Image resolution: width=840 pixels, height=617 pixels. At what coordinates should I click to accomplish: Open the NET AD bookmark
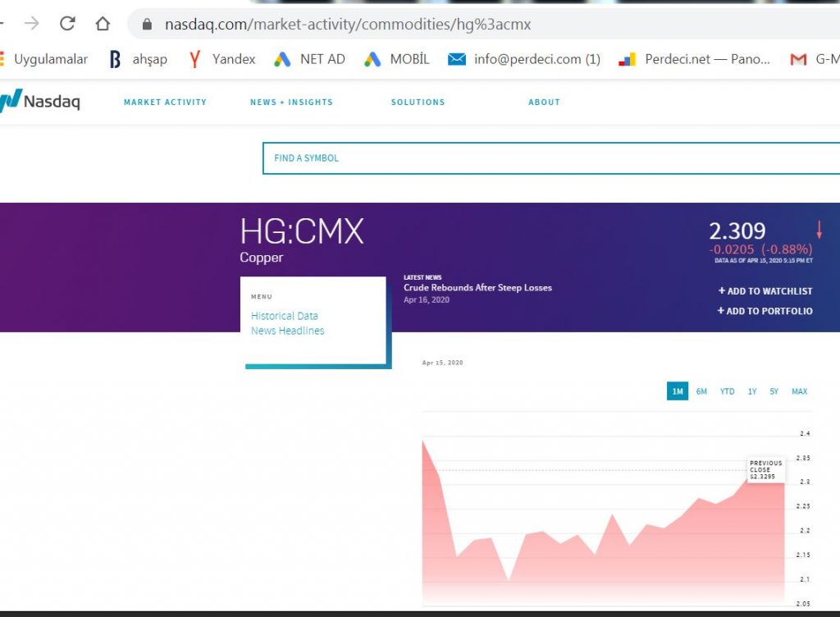(x=309, y=59)
